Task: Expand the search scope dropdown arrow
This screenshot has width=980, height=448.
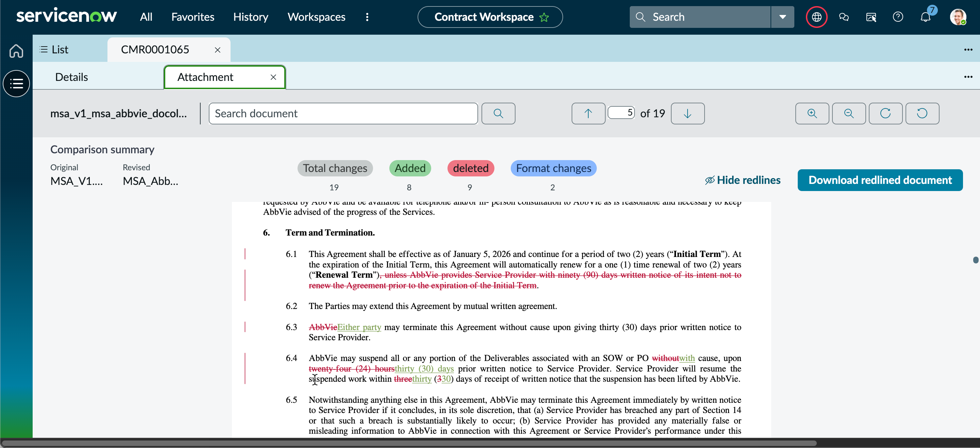Action: click(782, 17)
